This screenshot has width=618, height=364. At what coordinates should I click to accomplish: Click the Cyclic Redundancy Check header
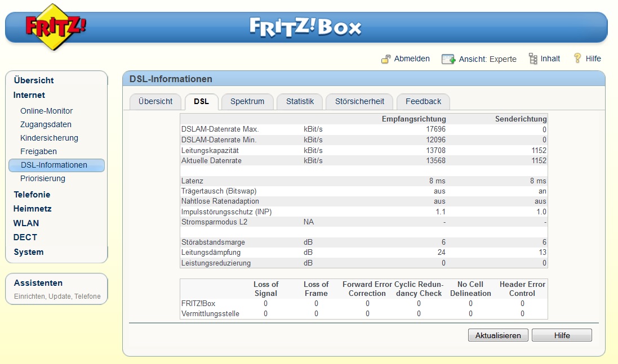click(419, 289)
